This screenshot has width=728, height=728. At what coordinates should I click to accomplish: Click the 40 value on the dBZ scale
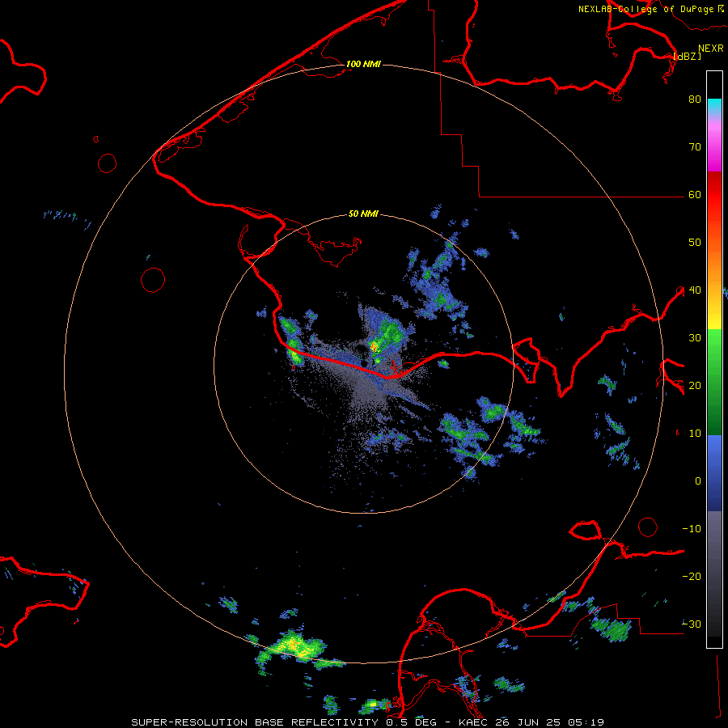coord(695,290)
